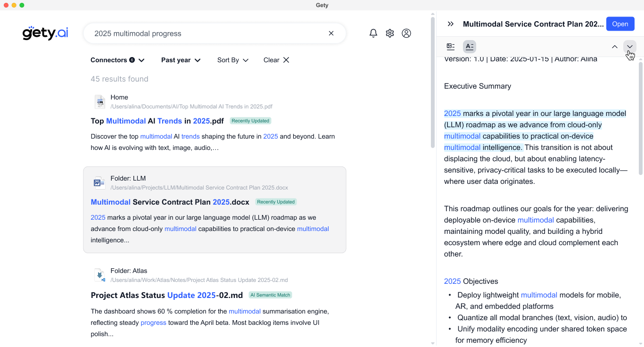Open the Sort By dropdown
Viewport: 644px width, 347px height.
(x=232, y=60)
